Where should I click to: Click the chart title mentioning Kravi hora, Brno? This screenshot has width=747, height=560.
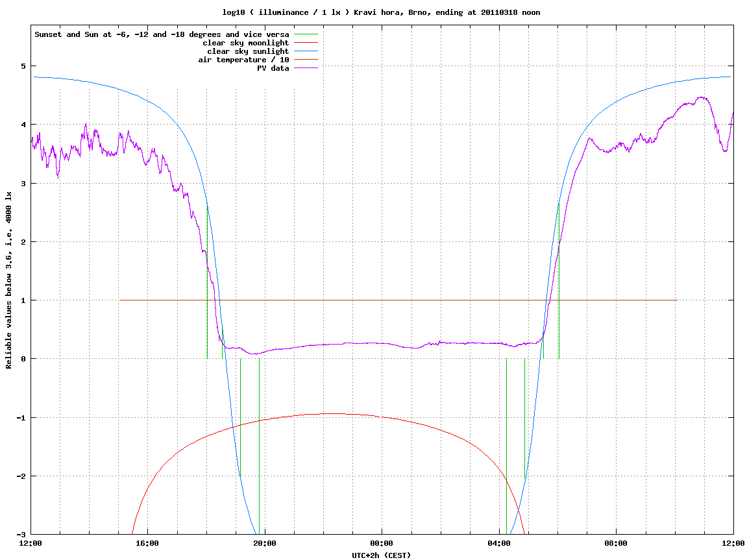pos(381,12)
